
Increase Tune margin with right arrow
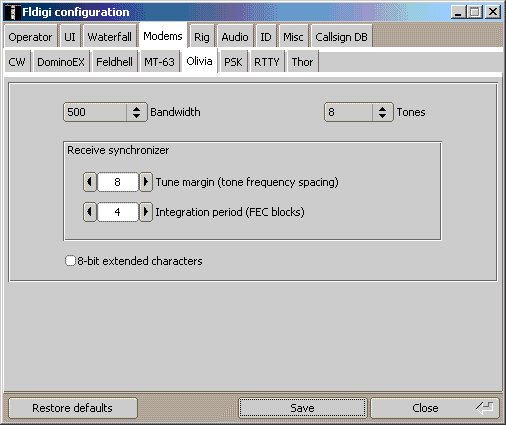146,182
